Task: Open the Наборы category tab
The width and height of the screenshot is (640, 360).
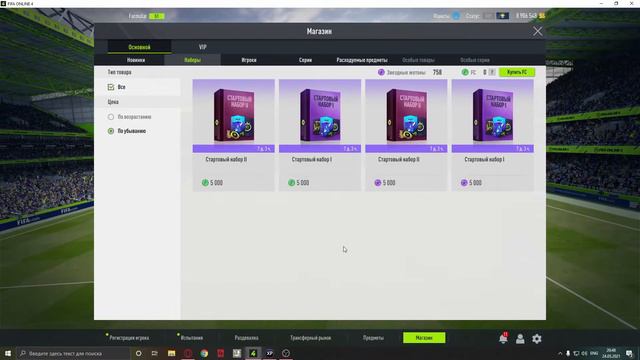Action: (192, 60)
